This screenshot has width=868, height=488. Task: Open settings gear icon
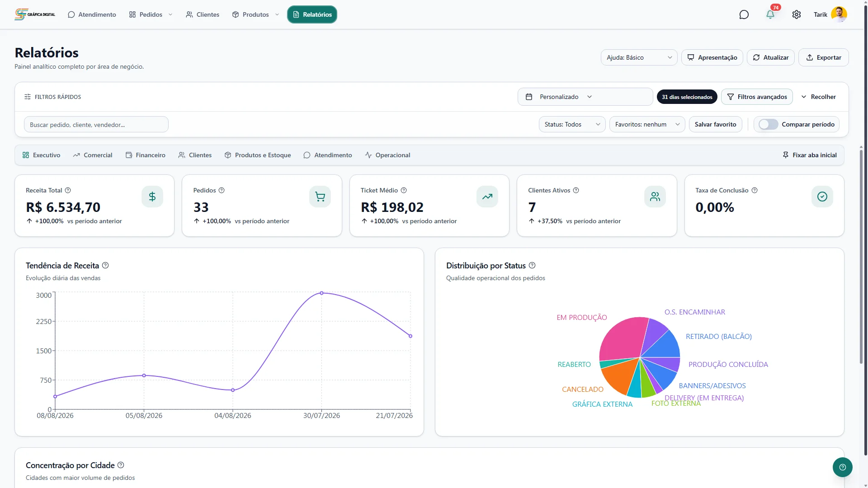[x=797, y=14]
